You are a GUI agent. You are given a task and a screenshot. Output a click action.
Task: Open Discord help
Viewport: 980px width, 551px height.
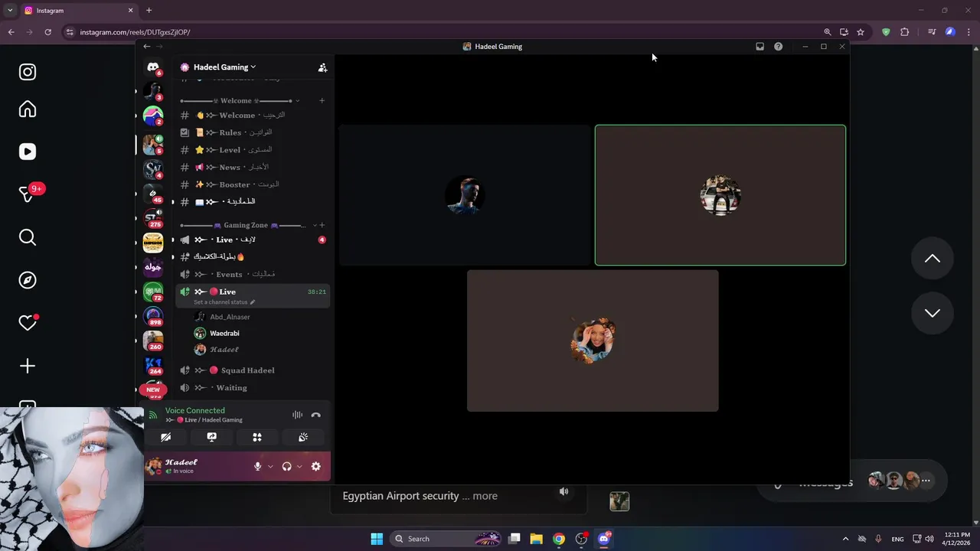tap(778, 47)
